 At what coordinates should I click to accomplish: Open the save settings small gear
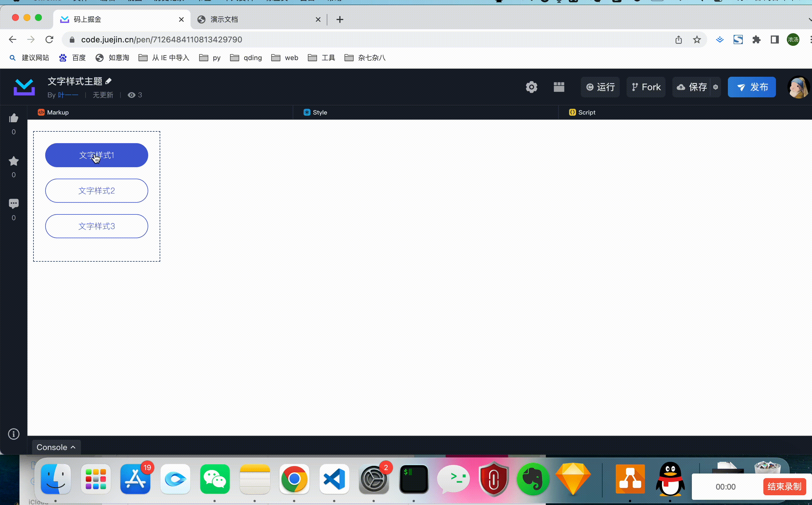[x=716, y=87]
